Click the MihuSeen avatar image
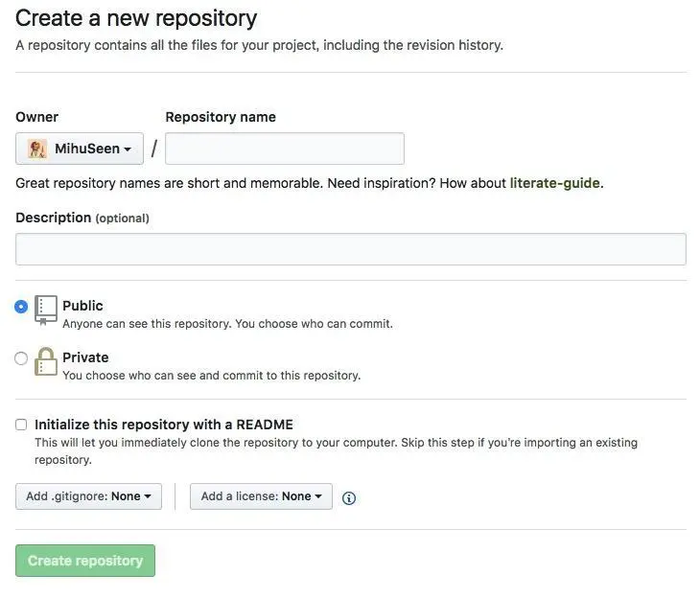The width and height of the screenshot is (700, 598). point(37,149)
